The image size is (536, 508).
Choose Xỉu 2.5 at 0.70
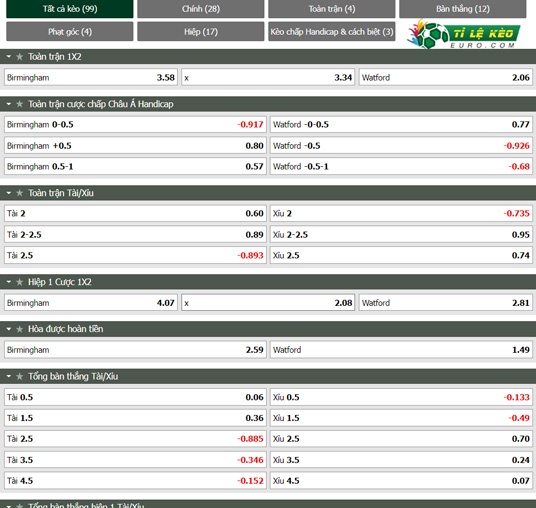[401, 439]
